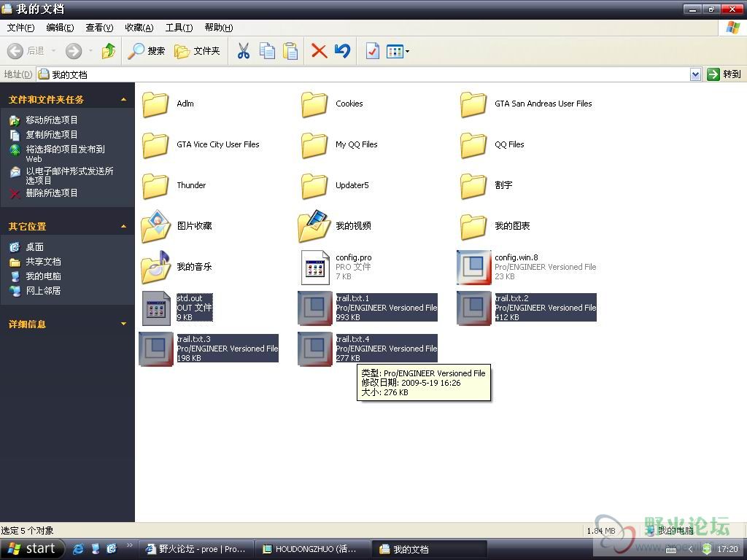Select the My QQ Files folder icon
Viewport: 747px width, 560px height.
(x=314, y=145)
